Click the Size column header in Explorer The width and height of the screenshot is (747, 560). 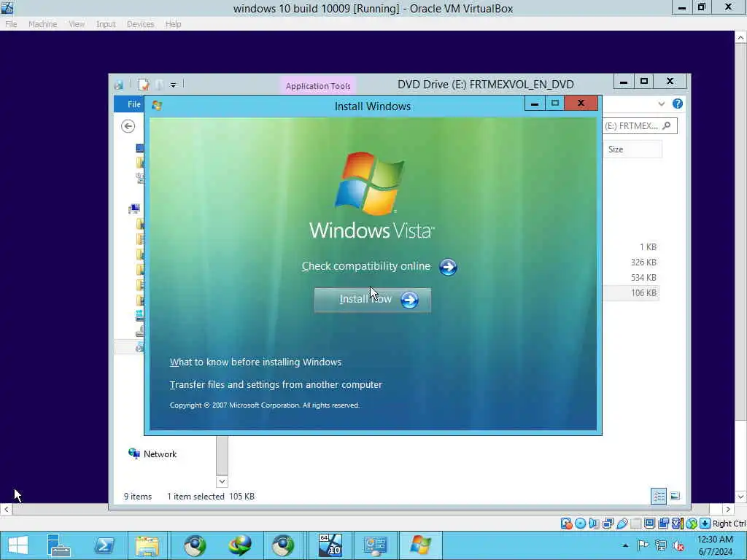pos(632,149)
